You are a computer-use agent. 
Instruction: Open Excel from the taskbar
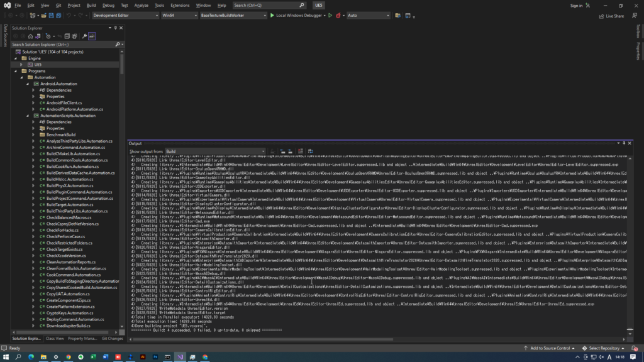point(93,357)
